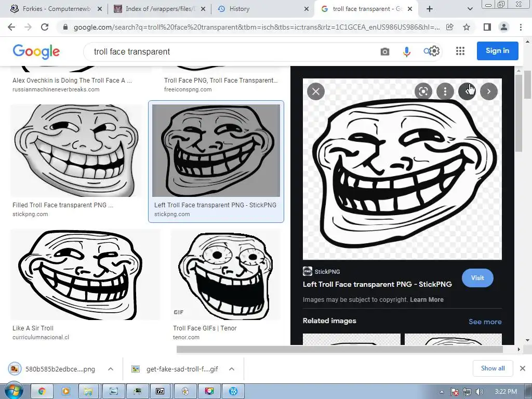The width and height of the screenshot is (532, 399).
Task: Go back in browser history
Action: [x=11, y=27]
